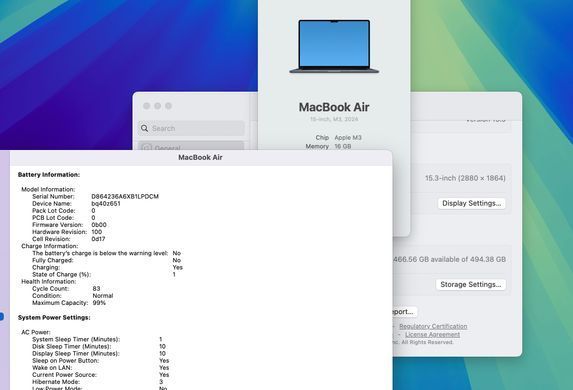Viewport: 573px width, 390px height.
Task: Click Sleep on Power Button label
Action: tap(65, 360)
